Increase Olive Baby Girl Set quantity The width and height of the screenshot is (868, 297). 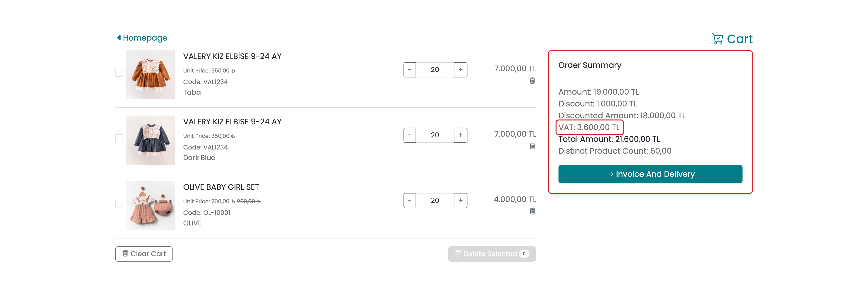pyautogui.click(x=460, y=200)
